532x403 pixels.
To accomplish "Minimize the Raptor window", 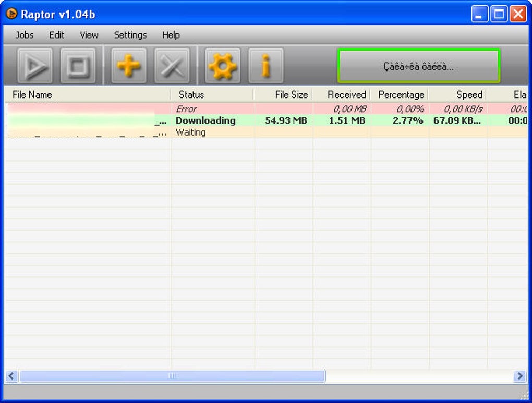I will pos(479,14).
